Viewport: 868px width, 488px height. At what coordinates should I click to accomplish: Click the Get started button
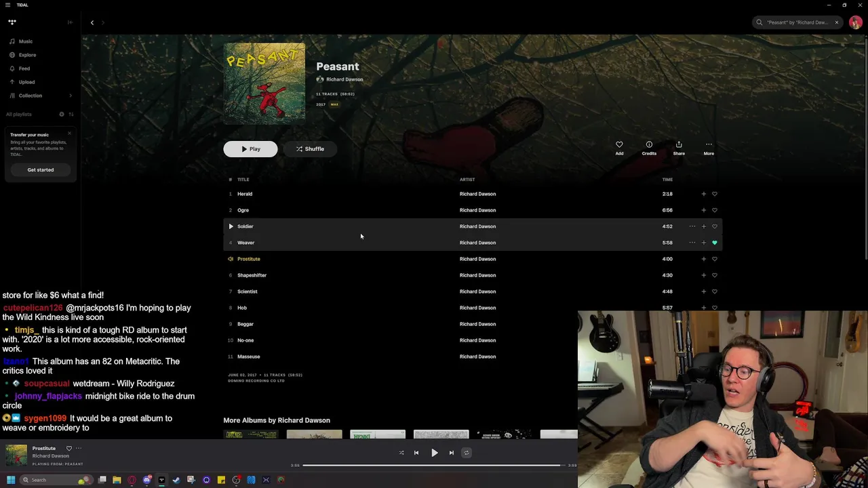point(41,169)
